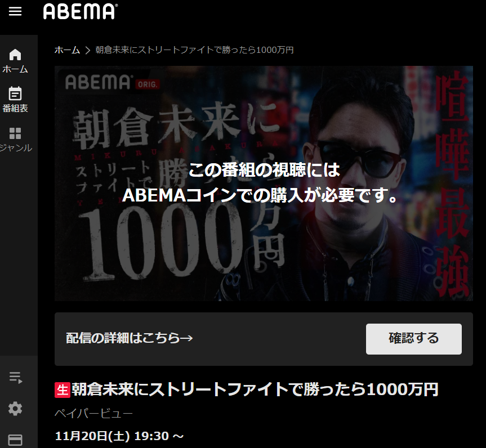Image resolution: width=486 pixels, height=448 pixels.
Task: Click the program title heading below the banner
Action: 255,389
